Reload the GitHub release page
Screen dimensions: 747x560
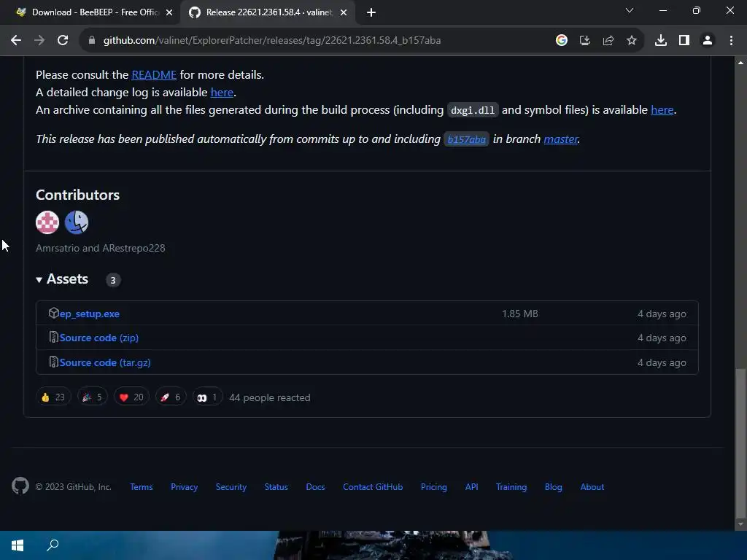[63, 41]
